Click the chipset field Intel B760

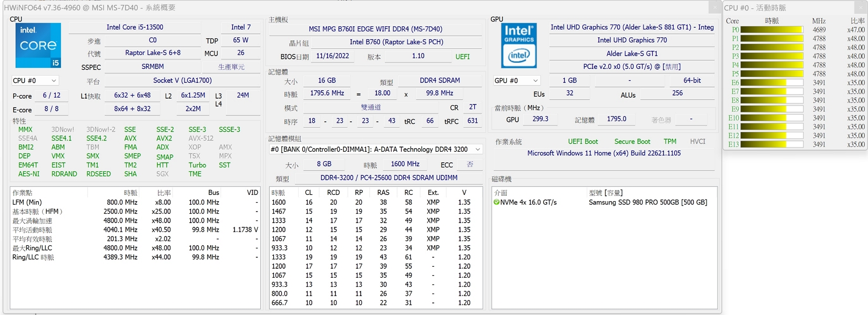coord(396,42)
